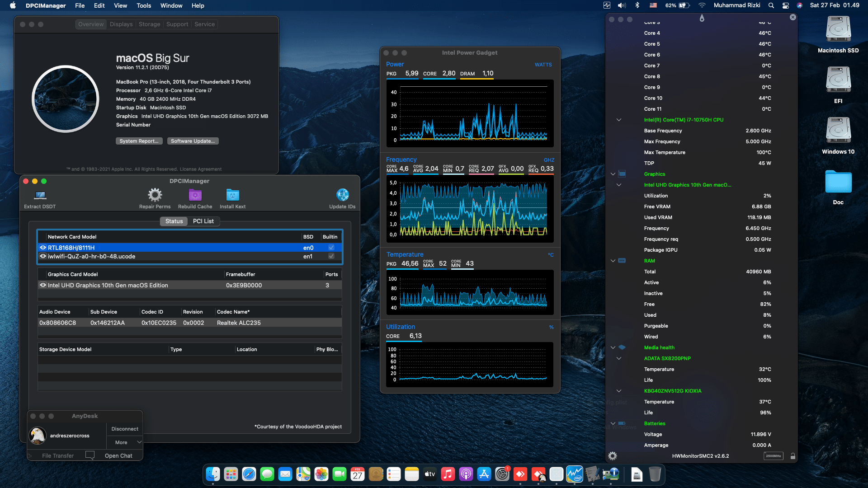The height and width of the screenshot is (488, 868).
Task: Click the Update IDs globe icon
Action: tap(342, 194)
